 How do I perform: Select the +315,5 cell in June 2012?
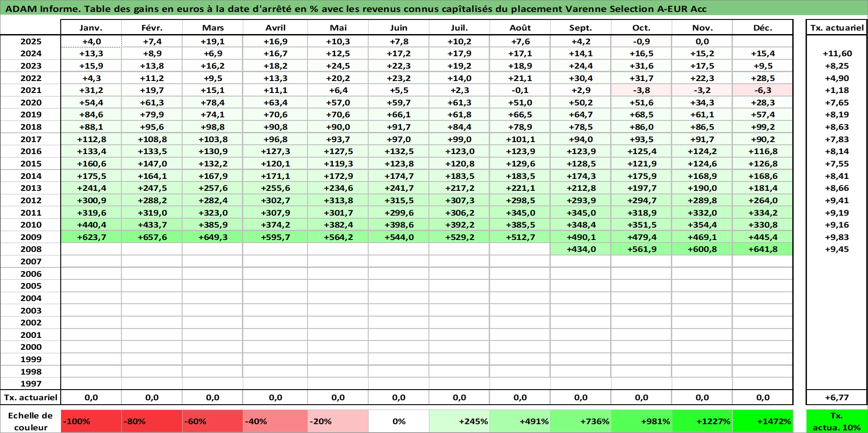398,200
